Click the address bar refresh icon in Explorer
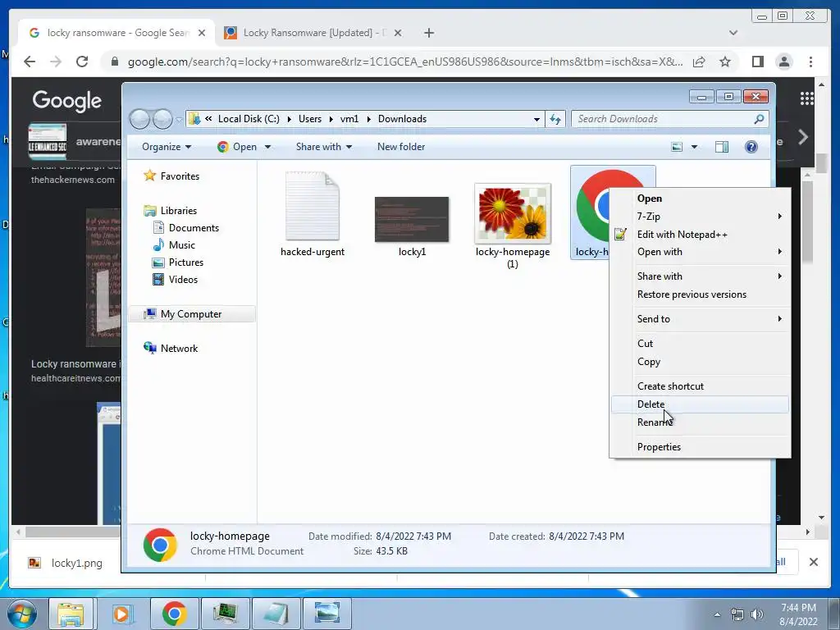The image size is (840, 630). click(x=555, y=119)
